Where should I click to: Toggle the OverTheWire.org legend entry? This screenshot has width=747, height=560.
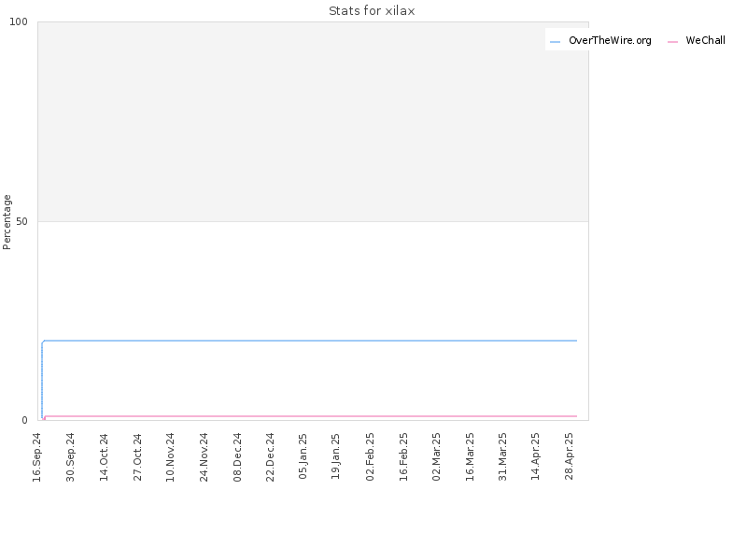tap(600, 40)
